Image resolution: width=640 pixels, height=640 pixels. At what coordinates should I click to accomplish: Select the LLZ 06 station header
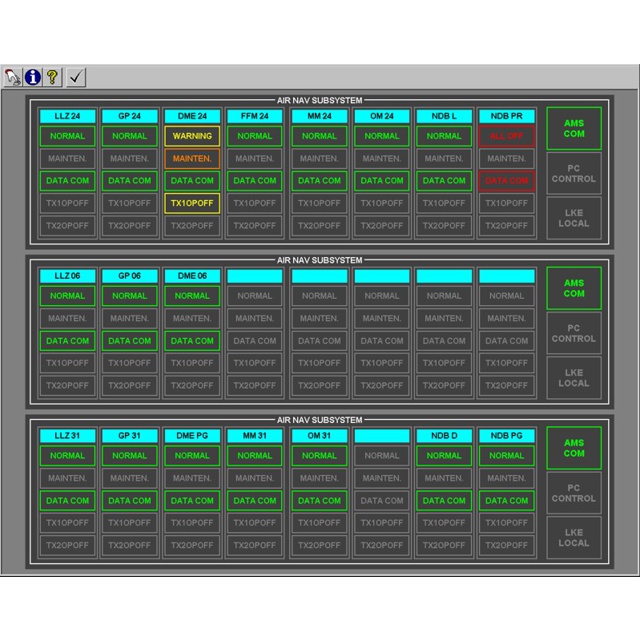(x=67, y=276)
